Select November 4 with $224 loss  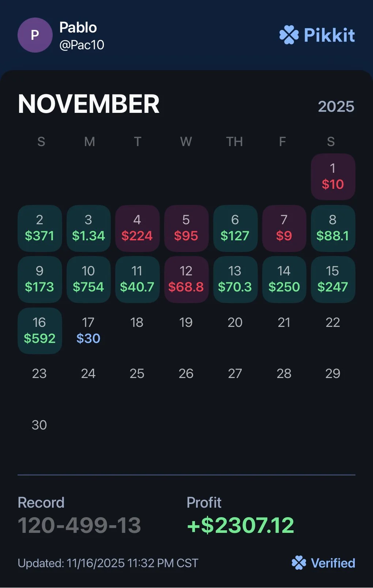pyautogui.click(x=137, y=228)
